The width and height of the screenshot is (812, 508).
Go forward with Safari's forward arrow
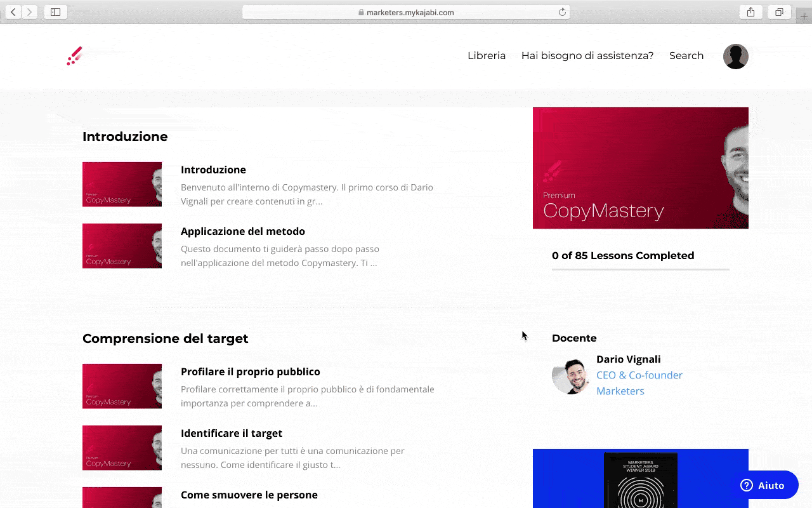[29, 12]
